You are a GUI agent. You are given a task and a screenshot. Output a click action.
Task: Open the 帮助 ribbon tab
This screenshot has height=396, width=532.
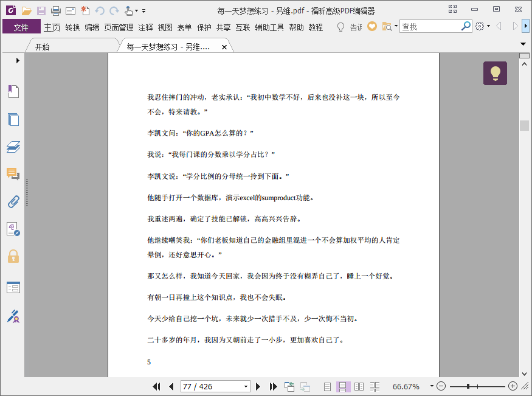pyautogui.click(x=296, y=27)
